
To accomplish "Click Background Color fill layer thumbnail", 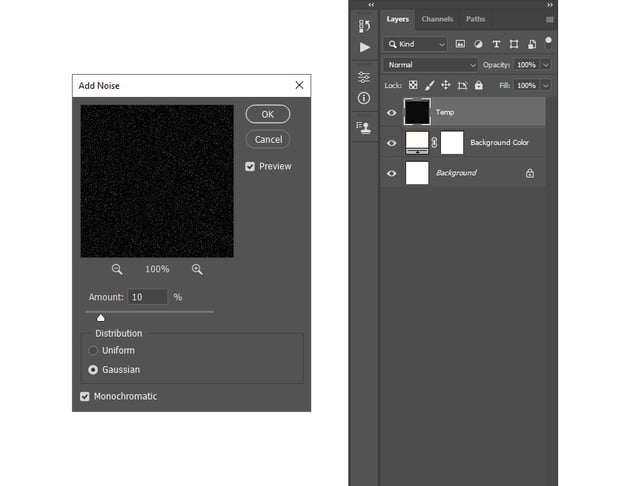I will coord(417,143).
